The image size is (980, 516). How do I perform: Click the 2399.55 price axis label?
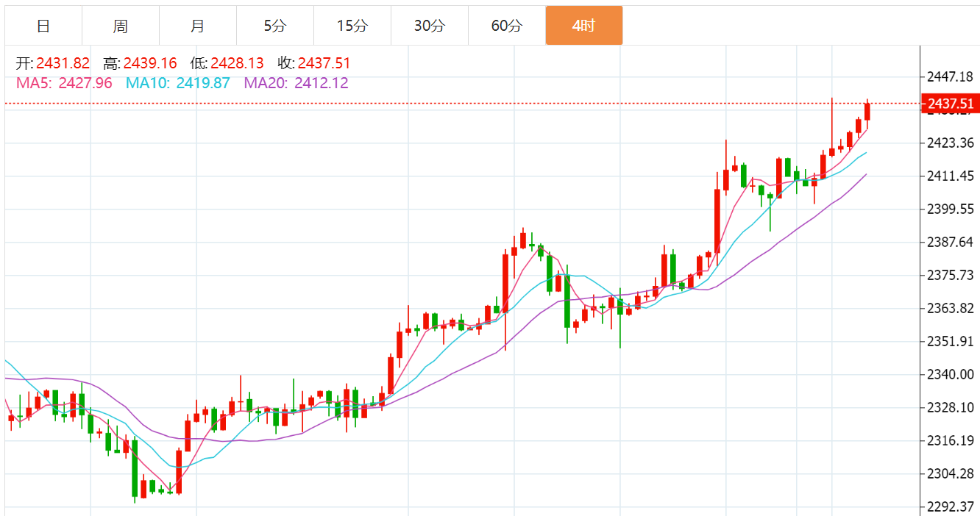coord(952,209)
